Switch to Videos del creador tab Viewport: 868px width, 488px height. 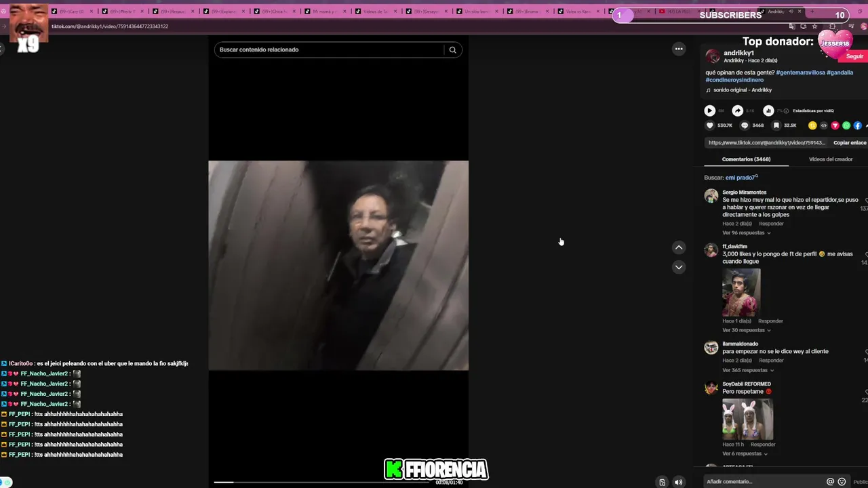[x=831, y=159]
